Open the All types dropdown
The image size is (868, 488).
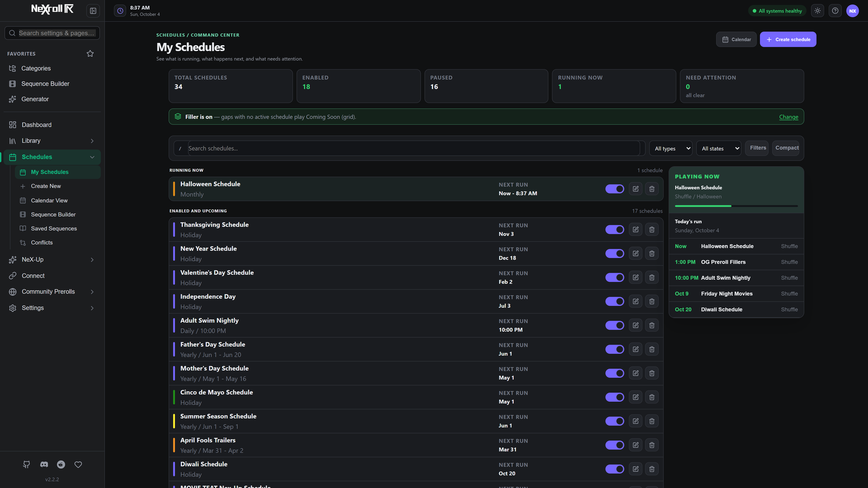pos(671,148)
